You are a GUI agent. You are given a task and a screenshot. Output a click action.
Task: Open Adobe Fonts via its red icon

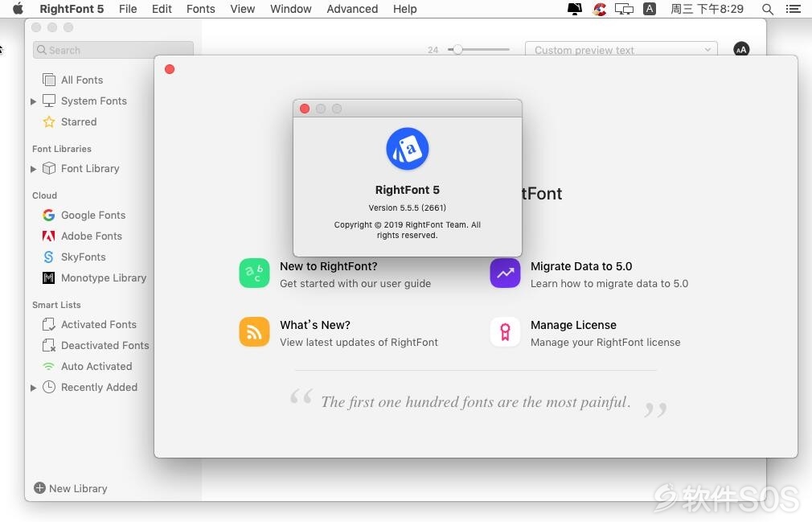click(x=49, y=236)
